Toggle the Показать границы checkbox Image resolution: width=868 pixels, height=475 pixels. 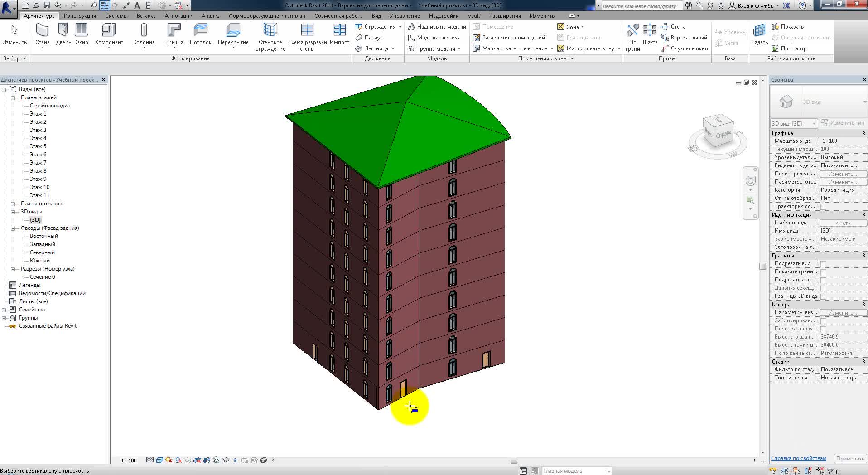823,272
